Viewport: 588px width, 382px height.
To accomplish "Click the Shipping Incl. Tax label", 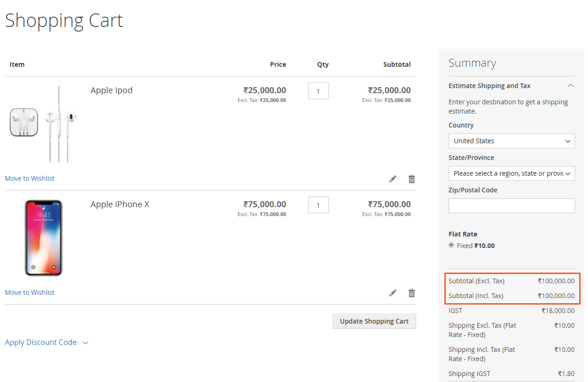I will [482, 354].
